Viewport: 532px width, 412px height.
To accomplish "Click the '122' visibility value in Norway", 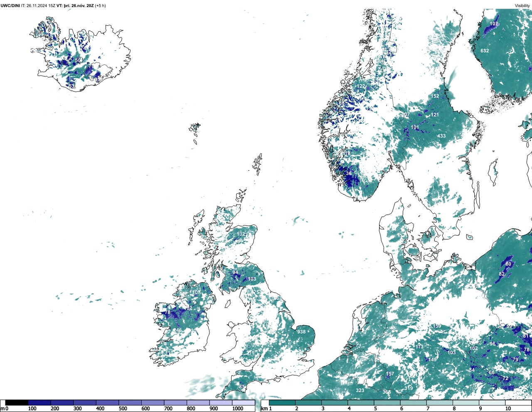I will pos(361,86).
